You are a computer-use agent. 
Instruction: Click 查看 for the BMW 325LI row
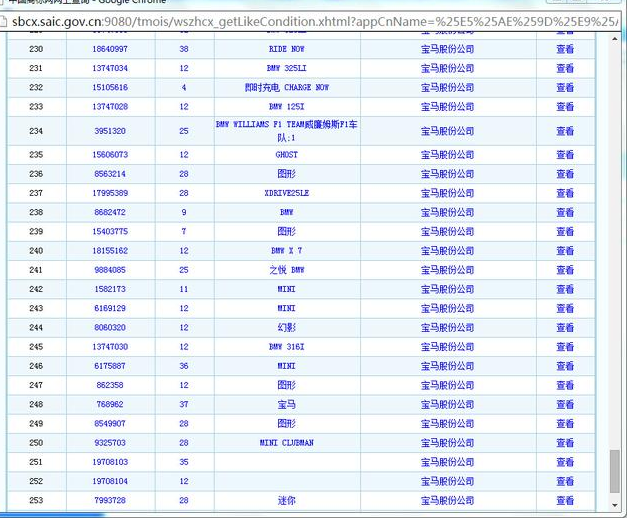pos(565,69)
